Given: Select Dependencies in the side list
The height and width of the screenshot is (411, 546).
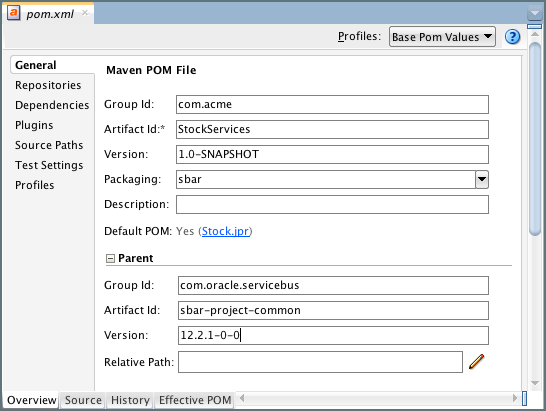Looking at the screenshot, I should 52,105.
